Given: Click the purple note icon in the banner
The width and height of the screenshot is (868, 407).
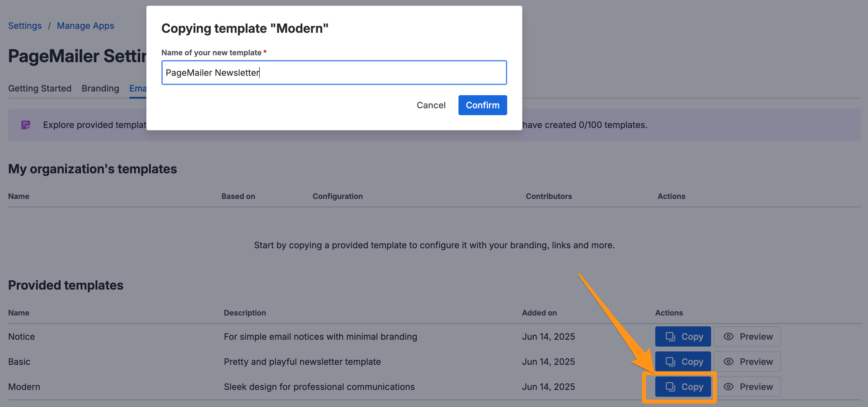Looking at the screenshot, I should pyautogui.click(x=26, y=125).
